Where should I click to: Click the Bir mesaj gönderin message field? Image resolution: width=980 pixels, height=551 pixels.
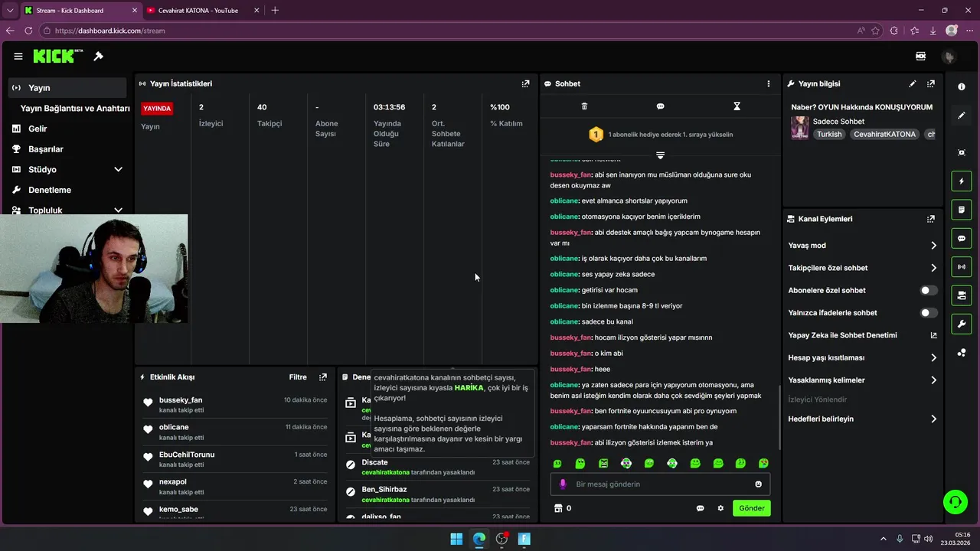[660, 484]
